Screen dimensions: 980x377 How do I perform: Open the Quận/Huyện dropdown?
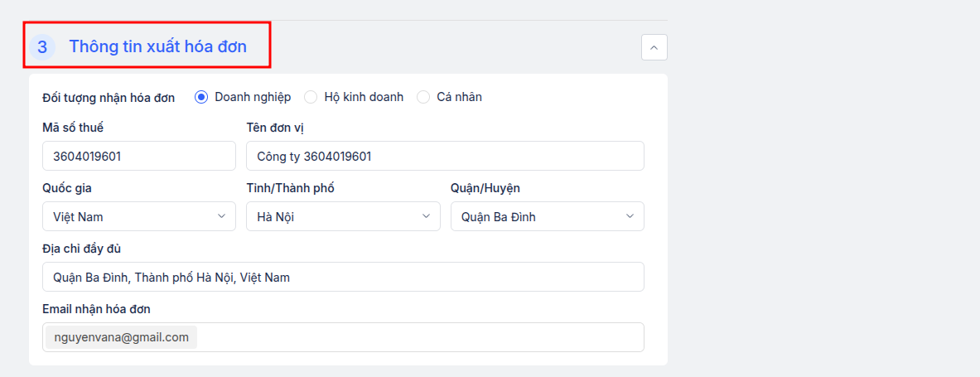coord(547,216)
